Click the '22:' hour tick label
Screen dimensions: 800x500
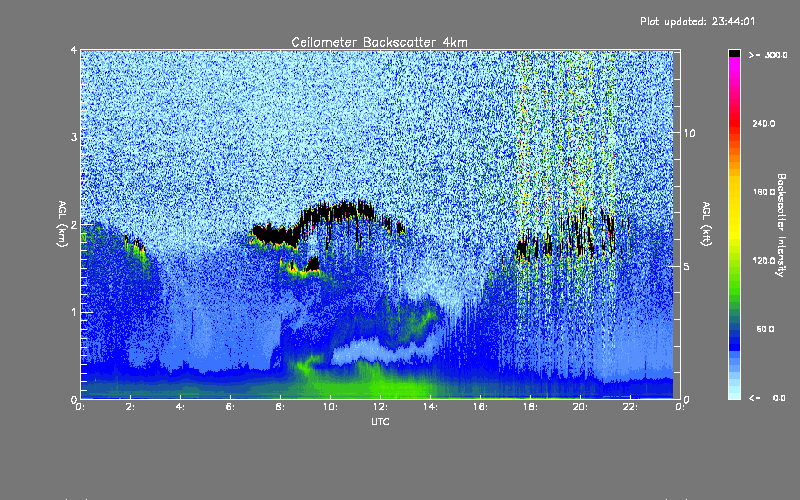point(630,407)
